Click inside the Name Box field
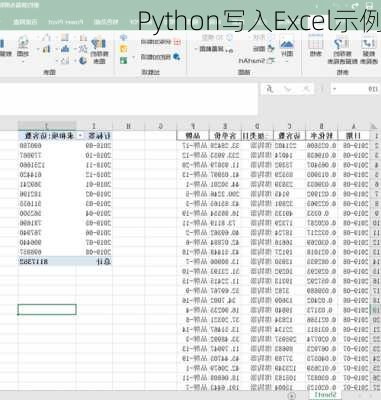The width and height of the screenshot is (381, 400). point(359,89)
